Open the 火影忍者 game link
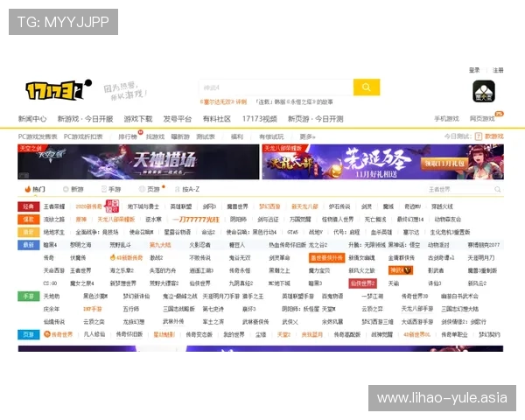Image resolution: width=525 pixels, height=420 pixels. (x=199, y=245)
